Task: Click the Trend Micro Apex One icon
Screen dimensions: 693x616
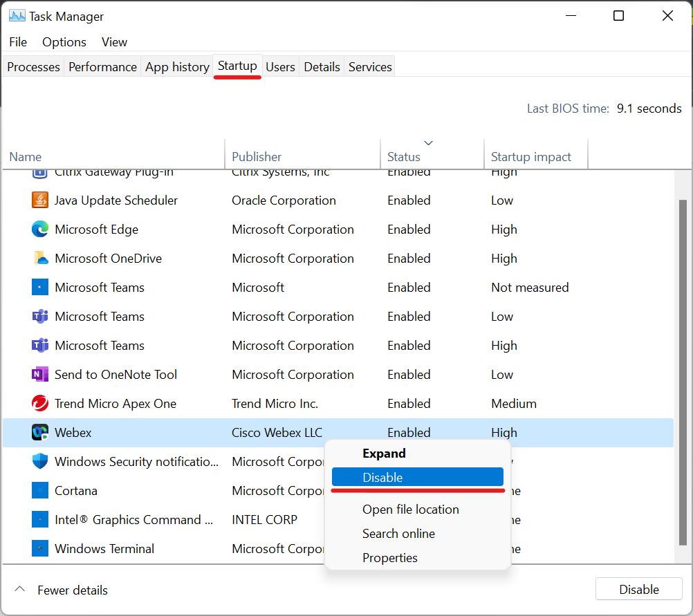Action: [40, 404]
